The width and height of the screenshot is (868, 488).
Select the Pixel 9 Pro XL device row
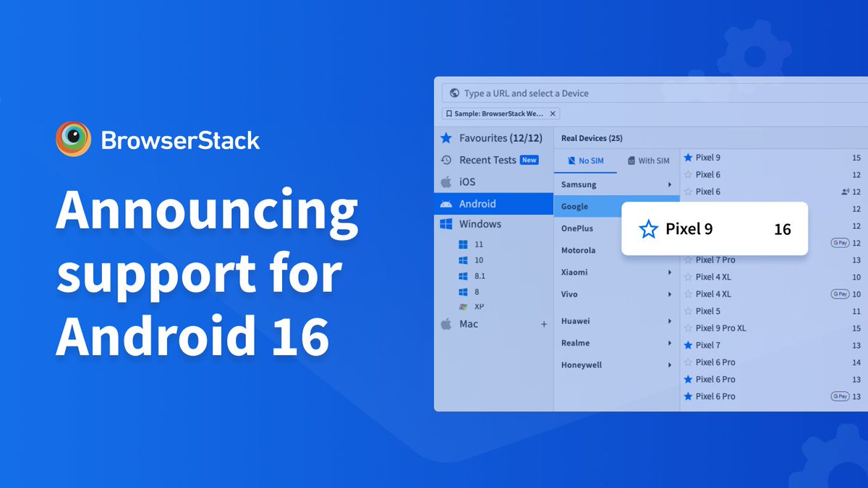tap(773, 328)
